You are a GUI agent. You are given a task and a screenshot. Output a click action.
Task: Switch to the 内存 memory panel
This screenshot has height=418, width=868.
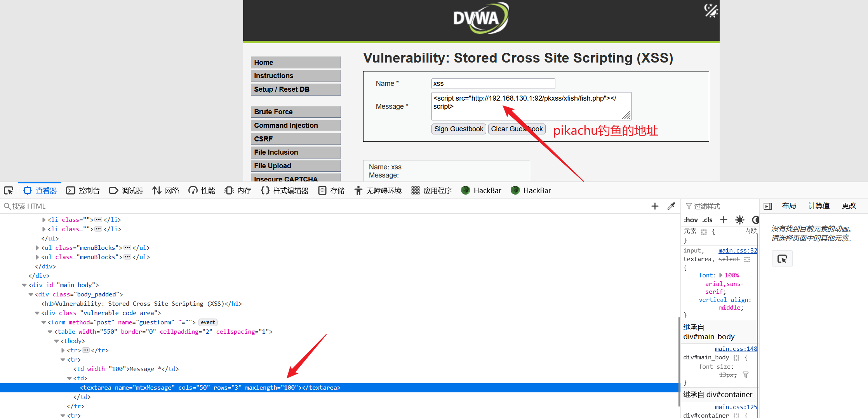[x=238, y=190]
